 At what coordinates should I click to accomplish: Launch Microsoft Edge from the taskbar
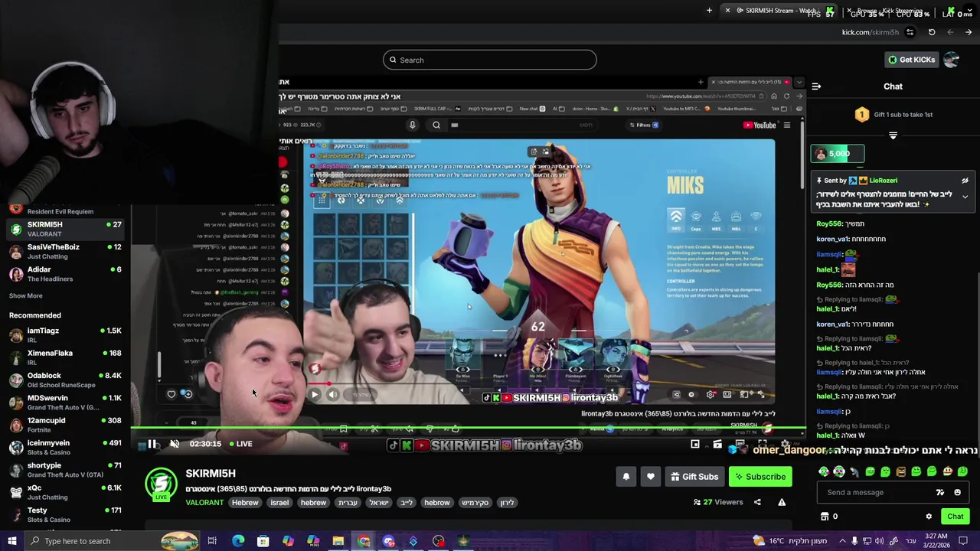(x=238, y=541)
